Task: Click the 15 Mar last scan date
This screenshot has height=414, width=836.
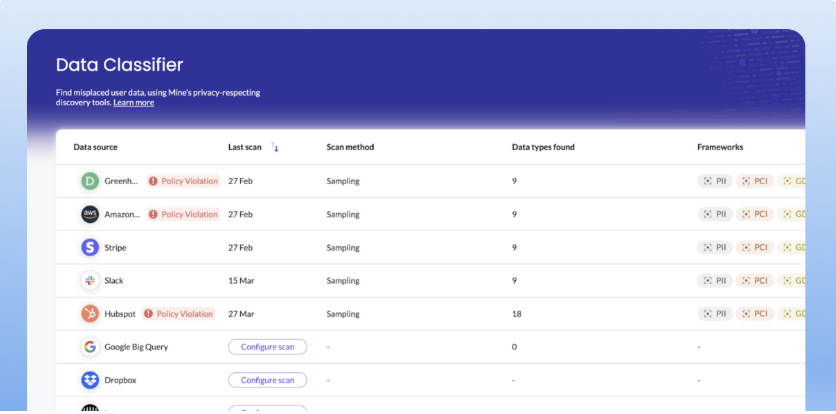Action: [239, 281]
